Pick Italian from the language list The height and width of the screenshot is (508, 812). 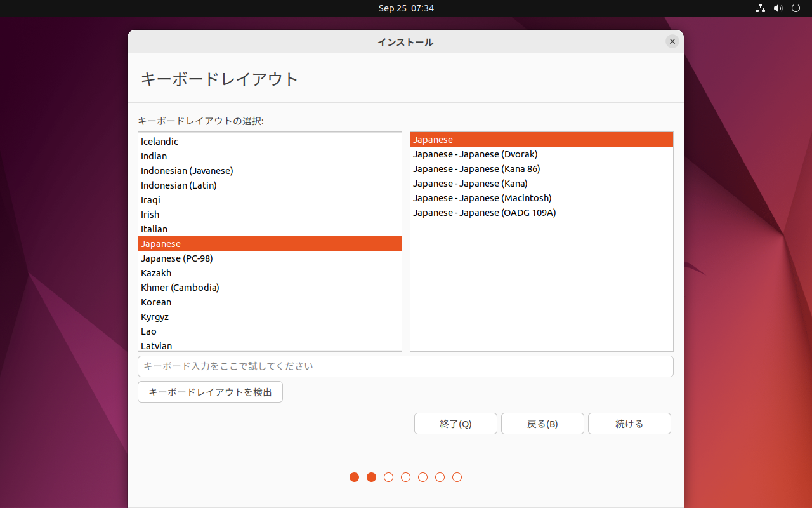click(x=154, y=229)
